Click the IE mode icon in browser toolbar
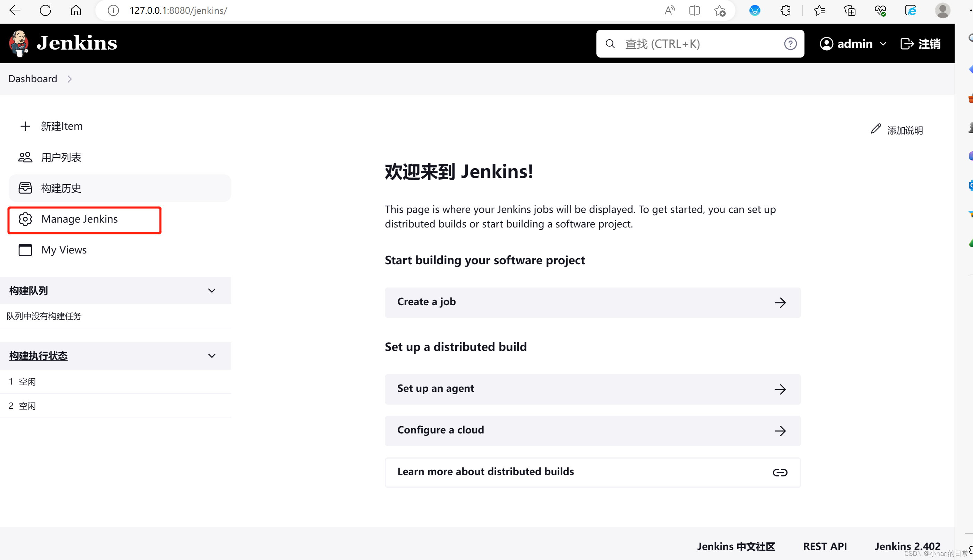The width and height of the screenshot is (973, 560). click(x=910, y=10)
